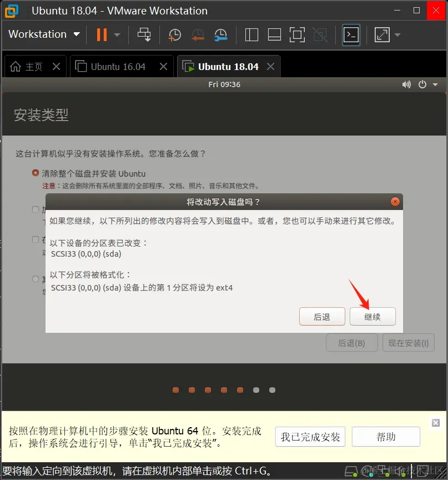
Task: Click the VMware Workstation app logo icon
Action: 12,11
